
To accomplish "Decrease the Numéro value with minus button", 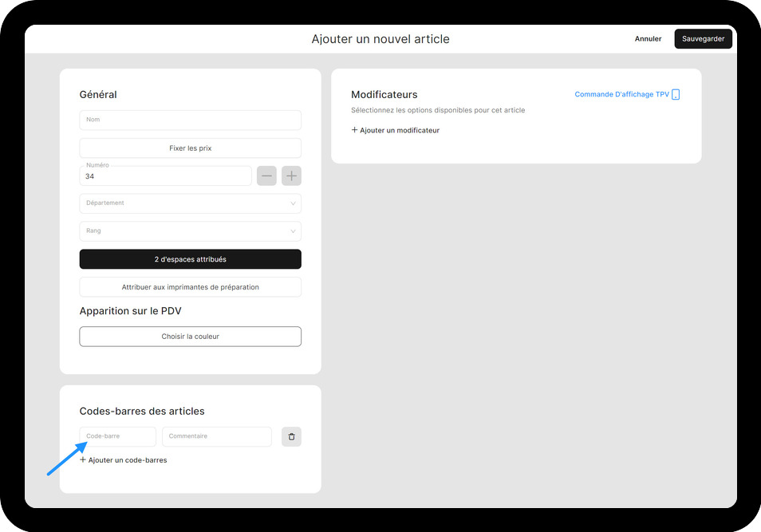I will tap(266, 176).
